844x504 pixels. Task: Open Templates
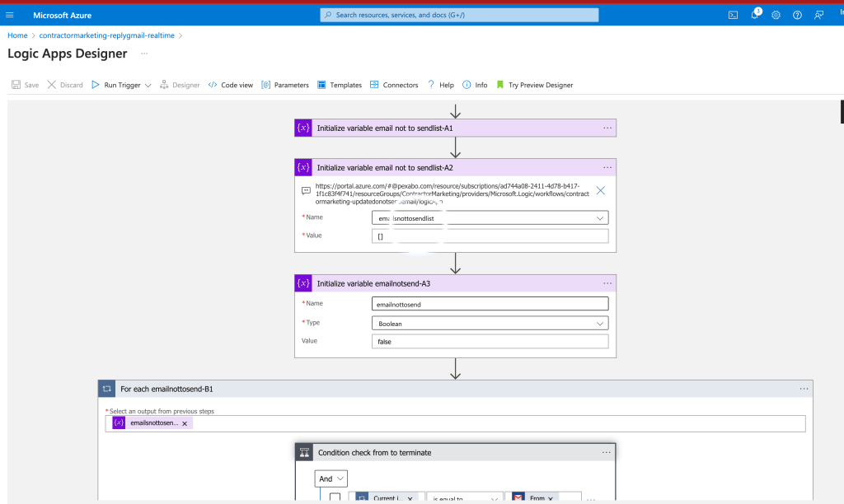[340, 85]
